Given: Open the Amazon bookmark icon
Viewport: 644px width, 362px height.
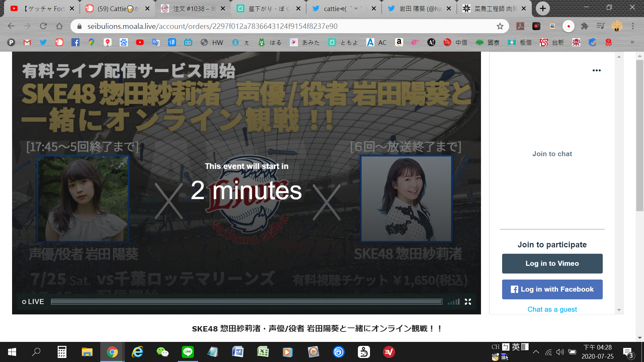Looking at the screenshot, I should point(399,42).
